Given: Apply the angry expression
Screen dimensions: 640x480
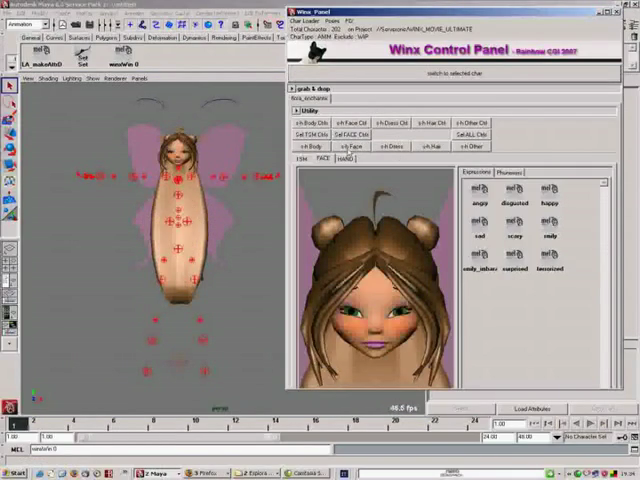Looking at the screenshot, I should 480,195.
